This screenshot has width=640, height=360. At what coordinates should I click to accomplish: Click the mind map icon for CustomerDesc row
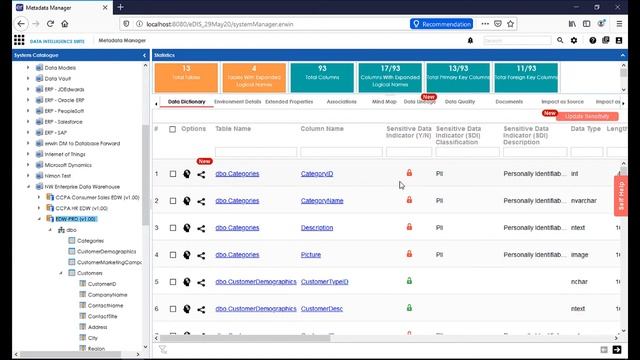coord(187,309)
